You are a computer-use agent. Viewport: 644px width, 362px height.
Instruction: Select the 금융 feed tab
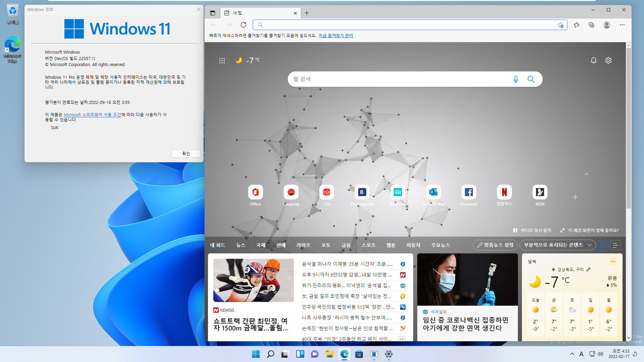[x=346, y=245]
